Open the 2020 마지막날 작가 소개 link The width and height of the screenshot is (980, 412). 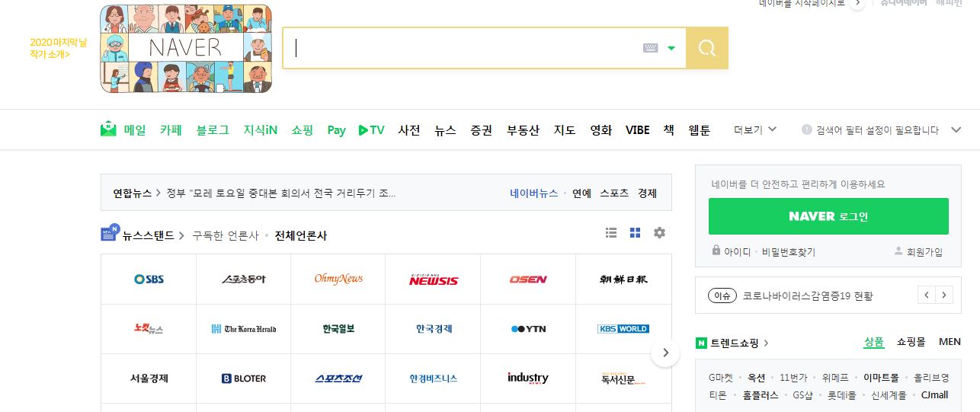tap(58, 48)
